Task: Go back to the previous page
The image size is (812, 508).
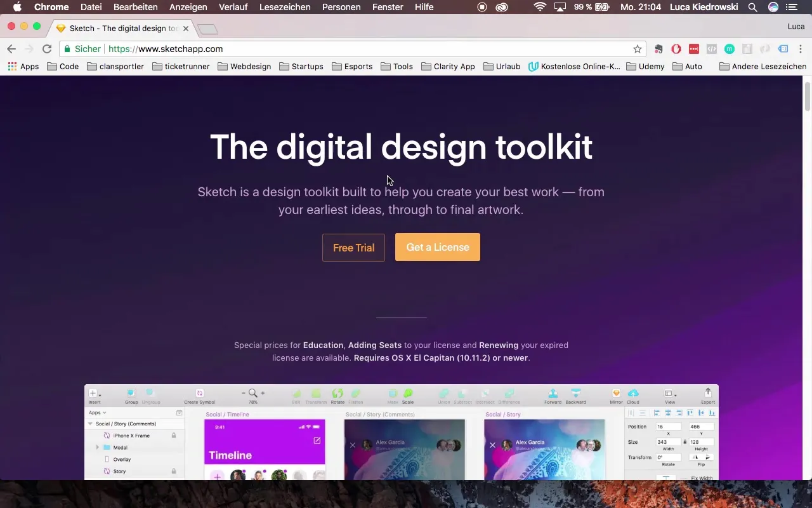Action: click(11, 49)
